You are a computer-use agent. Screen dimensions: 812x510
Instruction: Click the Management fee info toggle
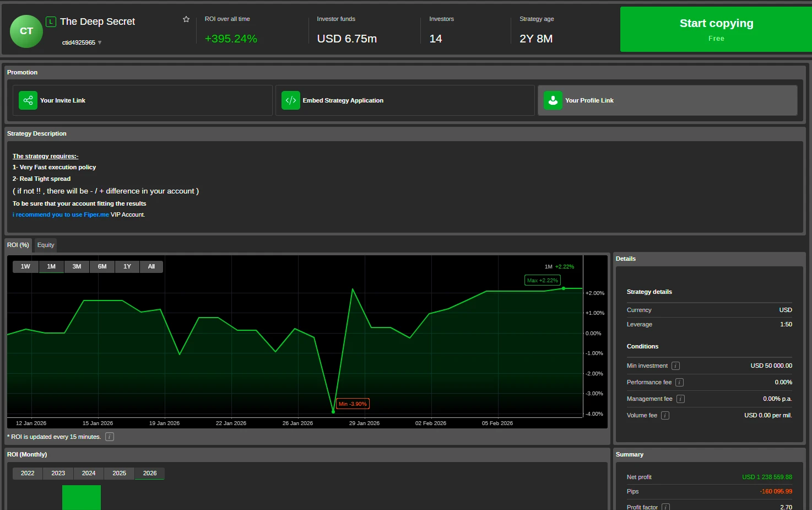680,399
